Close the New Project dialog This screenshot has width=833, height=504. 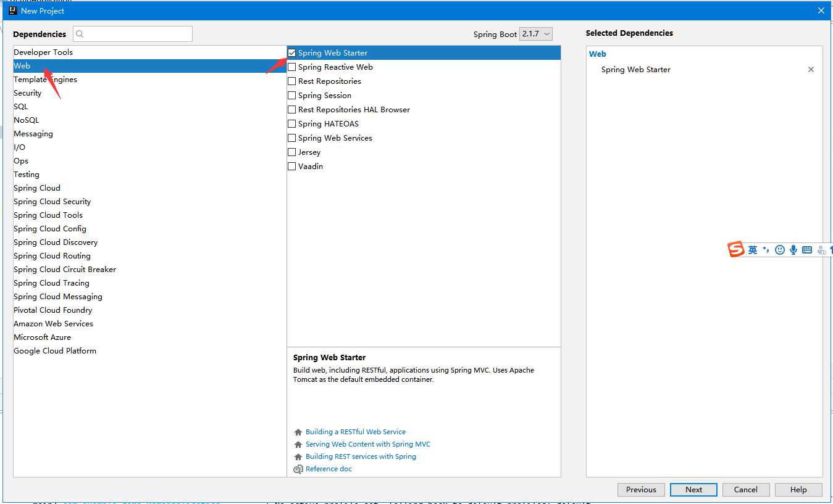(821, 10)
